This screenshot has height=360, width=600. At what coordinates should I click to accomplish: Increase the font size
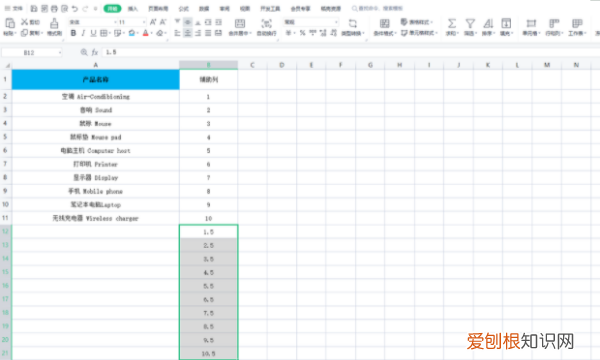(x=153, y=22)
